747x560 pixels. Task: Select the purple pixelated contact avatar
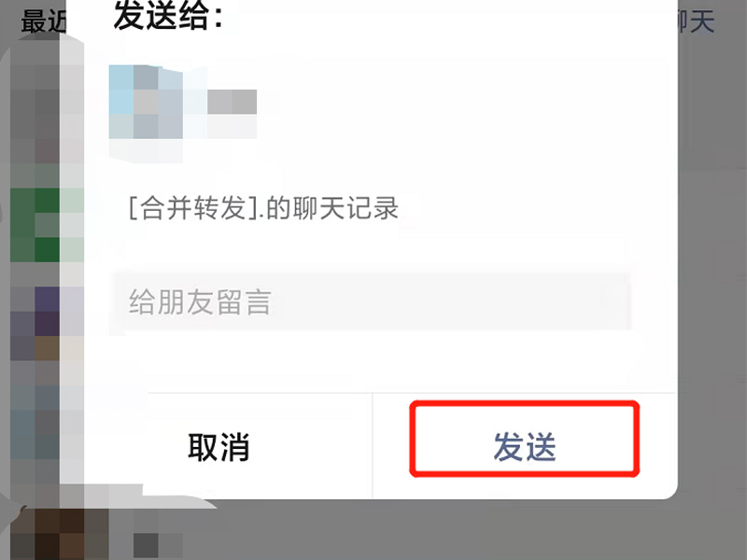tap(47, 312)
